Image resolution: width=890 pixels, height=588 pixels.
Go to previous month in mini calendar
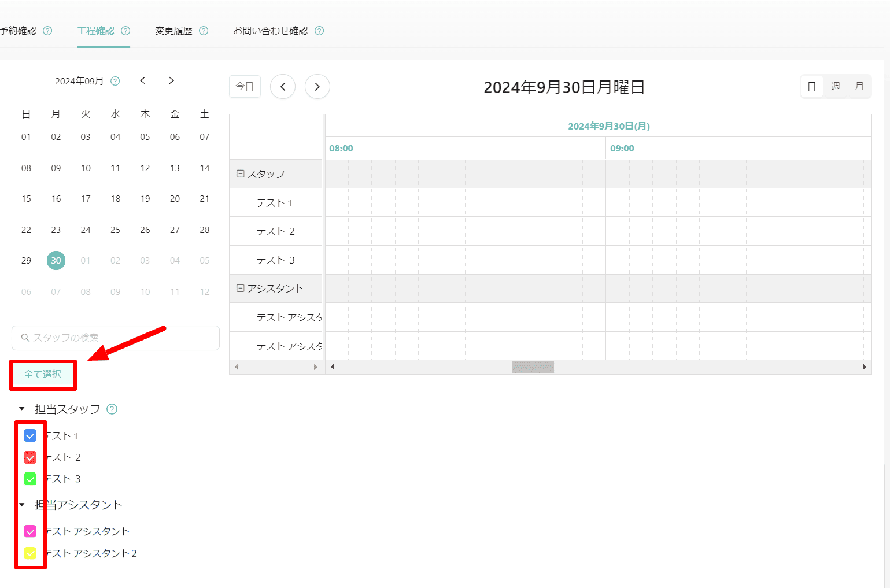(143, 80)
